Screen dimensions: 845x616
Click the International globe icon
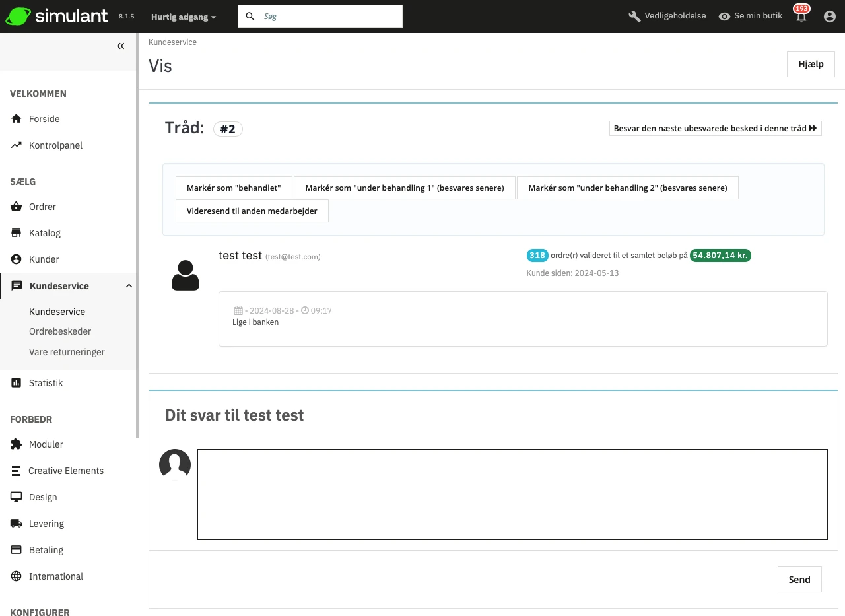point(17,576)
